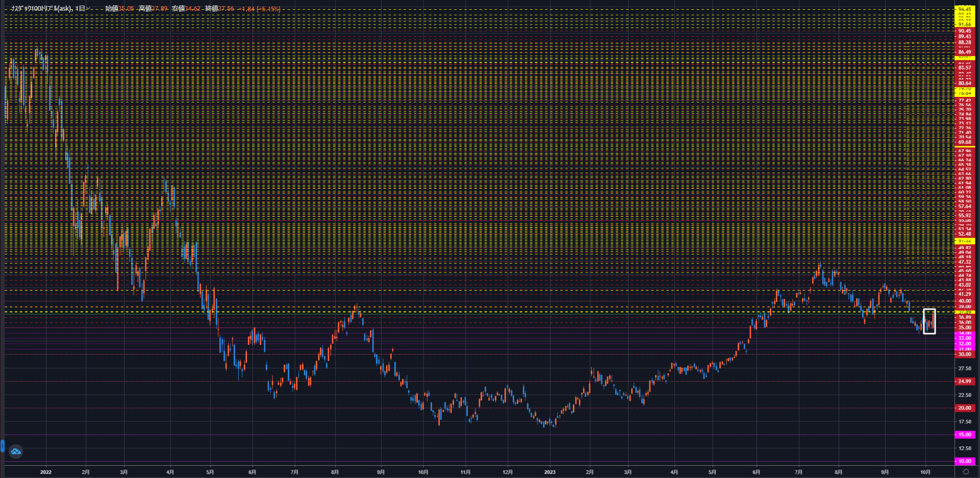Click the 高値 37.89 high value
Image resolution: width=980 pixels, height=478 pixels.
[153, 9]
